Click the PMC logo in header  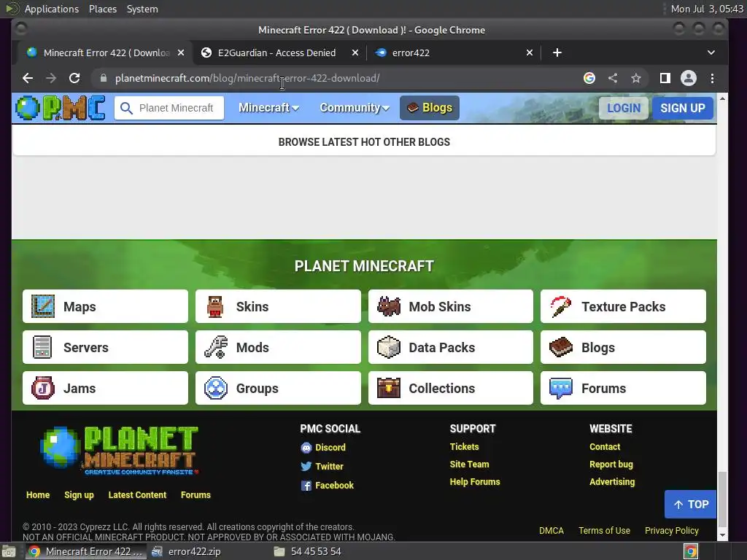coord(61,108)
